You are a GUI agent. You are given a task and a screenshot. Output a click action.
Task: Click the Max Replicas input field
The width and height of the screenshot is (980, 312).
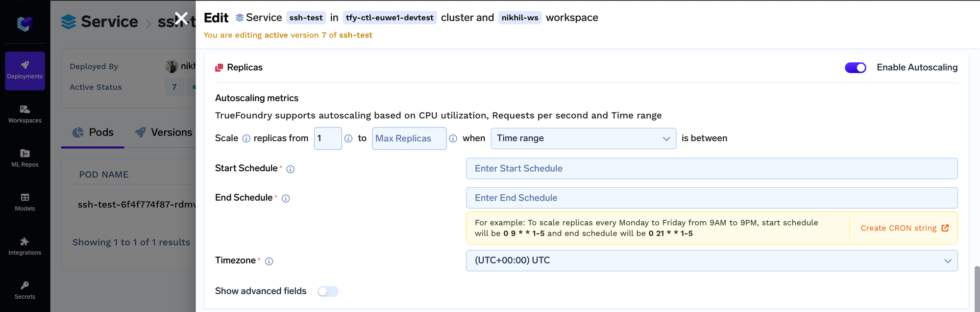(409, 138)
